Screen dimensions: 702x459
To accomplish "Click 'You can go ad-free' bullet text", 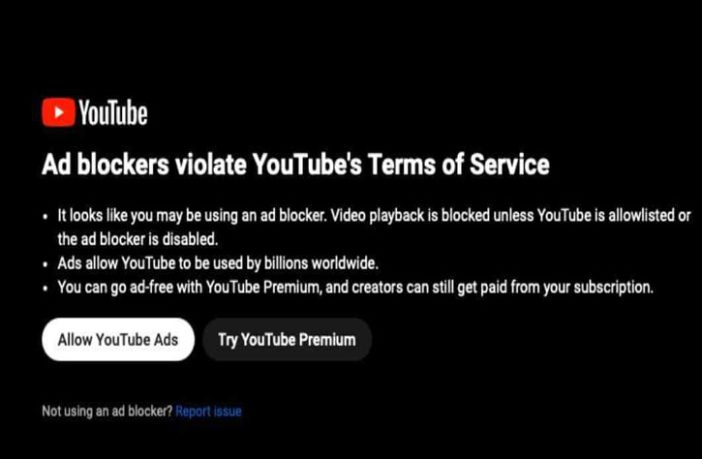I will pyautogui.click(x=116, y=287).
